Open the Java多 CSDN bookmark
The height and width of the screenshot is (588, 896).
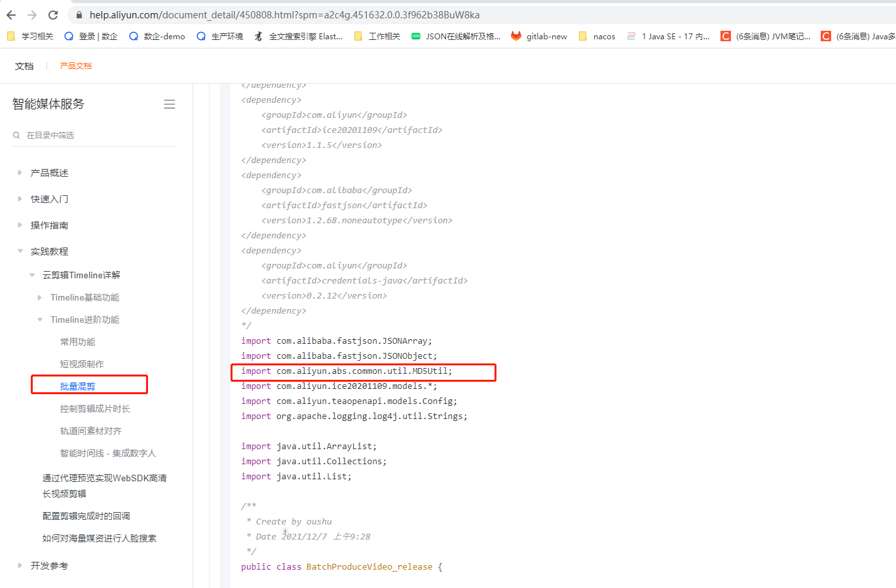pyautogui.click(x=859, y=36)
